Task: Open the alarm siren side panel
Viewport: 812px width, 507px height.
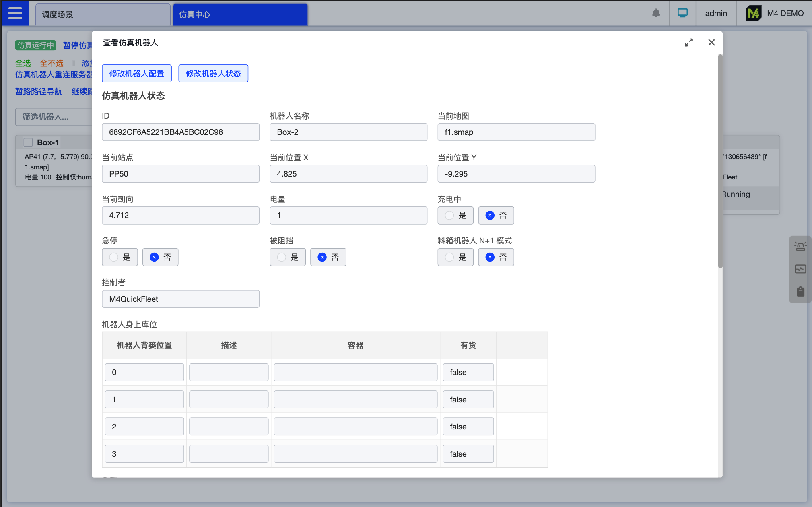Action: coord(800,246)
